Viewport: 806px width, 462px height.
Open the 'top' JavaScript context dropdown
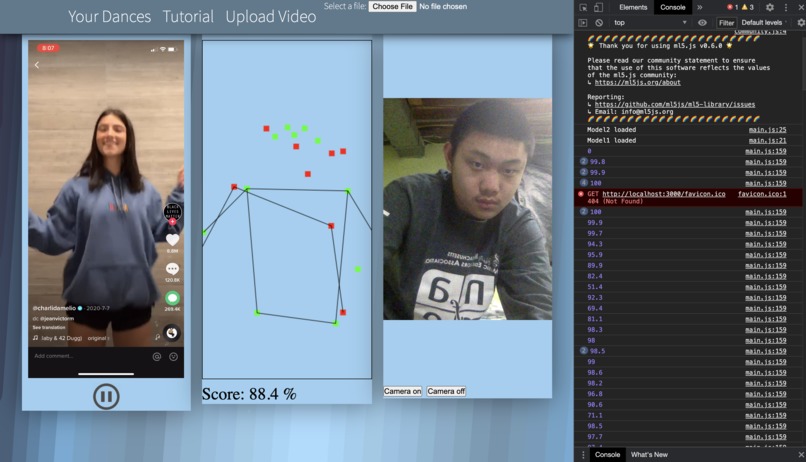650,23
